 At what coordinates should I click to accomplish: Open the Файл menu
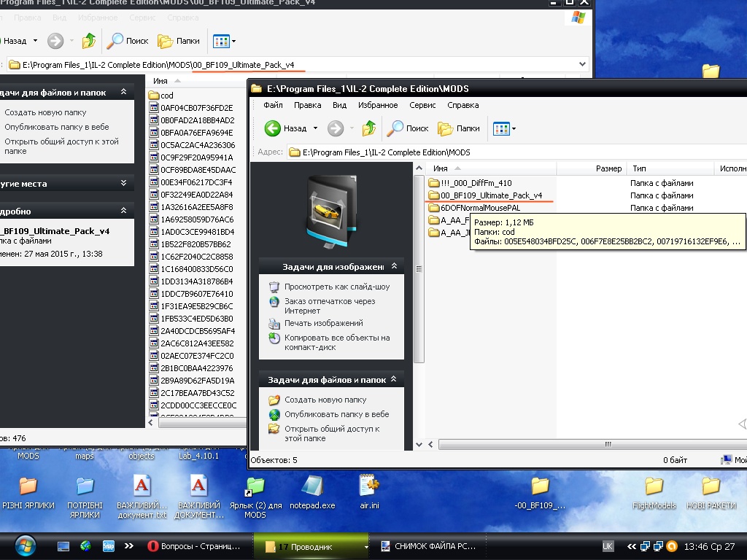tap(273, 105)
